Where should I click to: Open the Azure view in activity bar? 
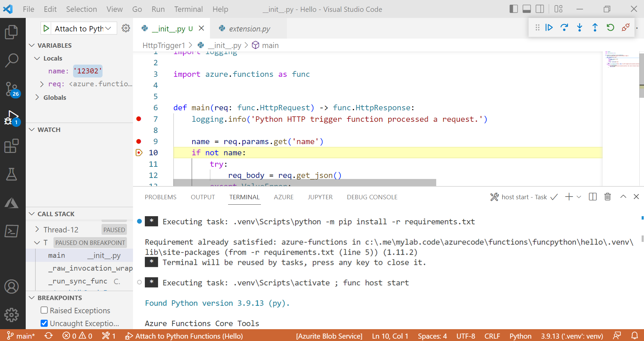click(12, 203)
